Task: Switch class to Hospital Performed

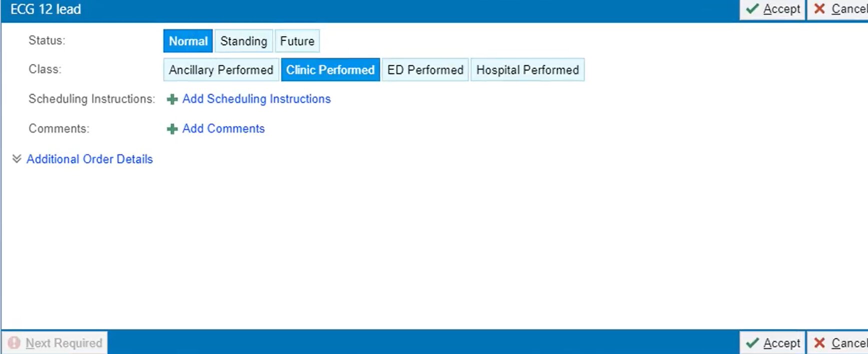Action: [x=527, y=70]
